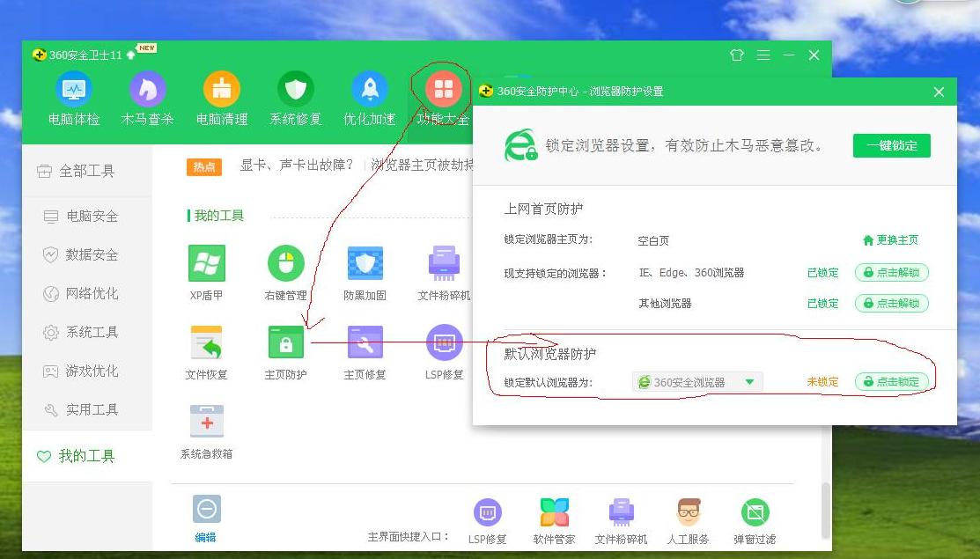980x559 pixels.
Task: Click the 浏览器主页被劫持 hot link
Action: (x=423, y=165)
